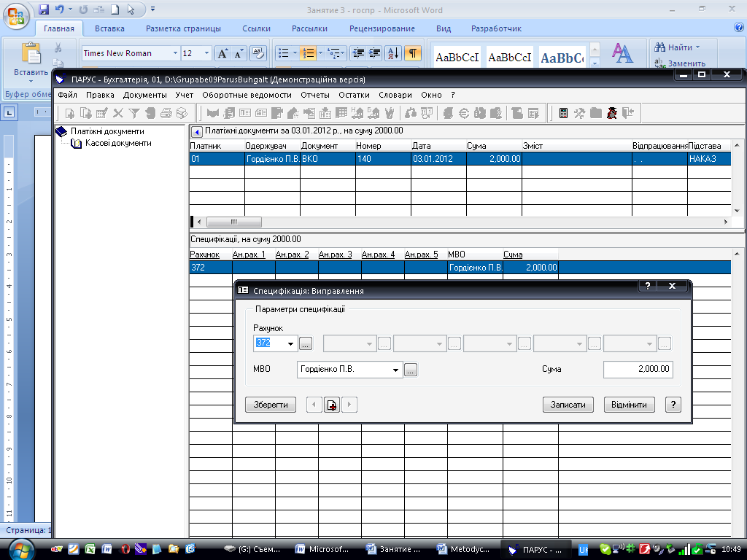Viewport: 747px width, 560px height.
Task: Click the exit door icon at the toolbar end
Action: point(628,113)
